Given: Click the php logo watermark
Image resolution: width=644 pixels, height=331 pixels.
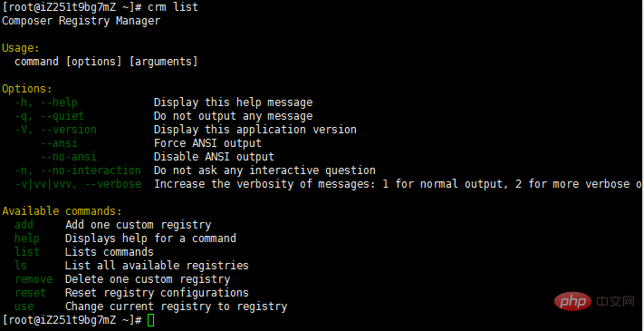Looking at the screenshot, I should [x=573, y=302].
